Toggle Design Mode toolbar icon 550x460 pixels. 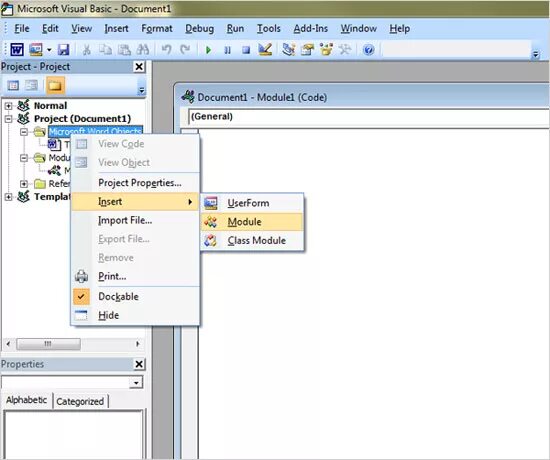click(x=265, y=50)
